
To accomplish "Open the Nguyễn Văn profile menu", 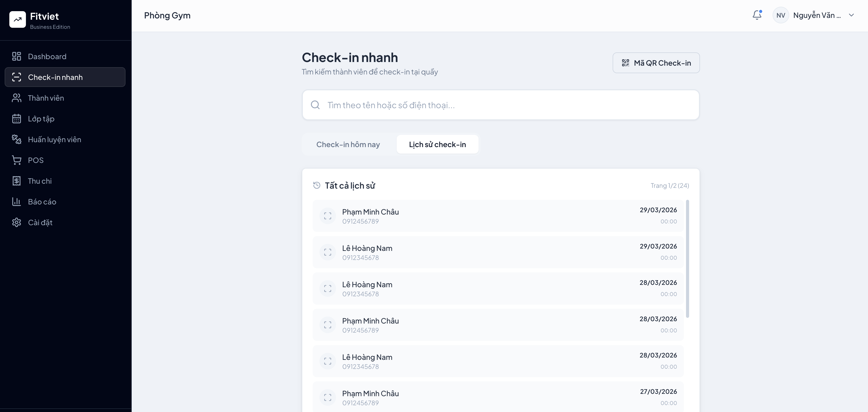I will (817, 15).
